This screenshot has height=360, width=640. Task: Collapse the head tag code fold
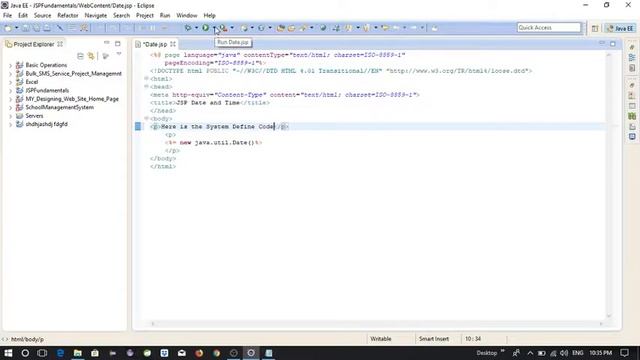click(146, 86)
